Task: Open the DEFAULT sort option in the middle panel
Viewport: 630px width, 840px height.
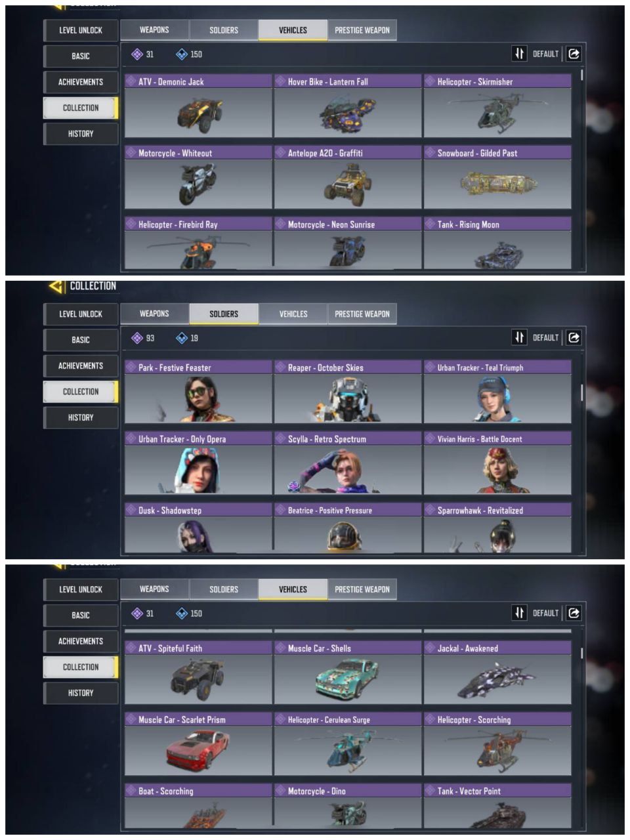Action: 545,338
